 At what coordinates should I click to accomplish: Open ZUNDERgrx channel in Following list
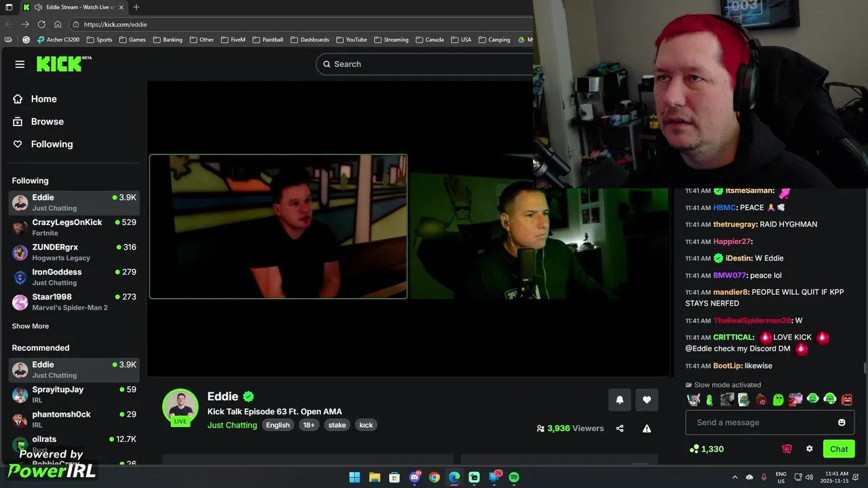click(75, 252)
